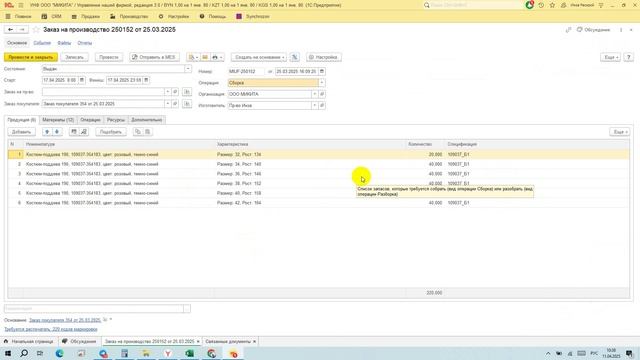Launch Excel from the taskbar
Viewport: 640px width, 360px height.
tap(189, 353)
